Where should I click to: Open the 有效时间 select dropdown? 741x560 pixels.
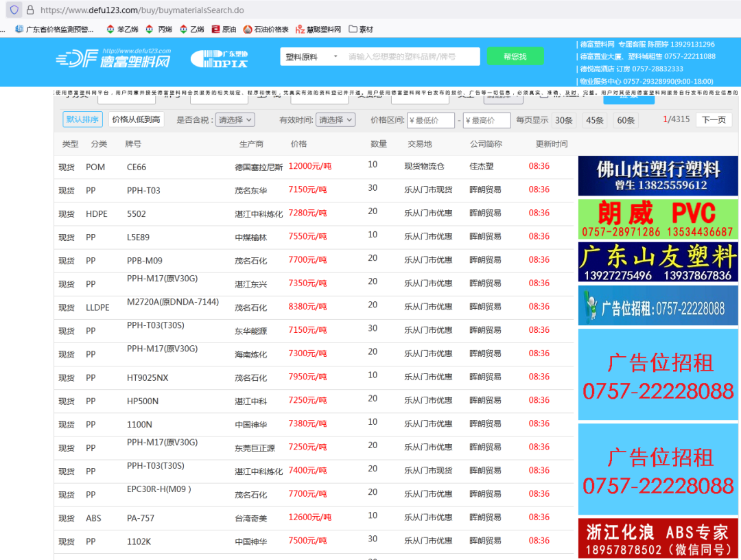(x=336, y=120)
